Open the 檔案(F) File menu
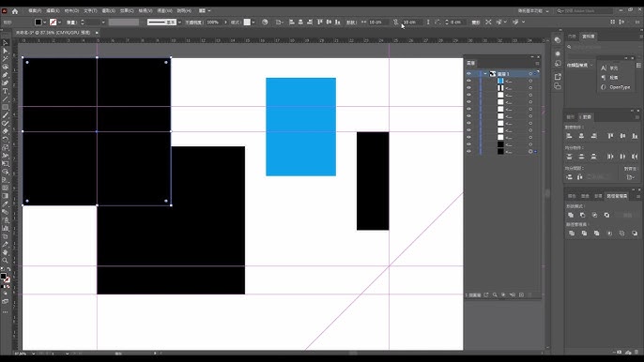This screenshot has height=362, width=644. [x=35, y=11]
